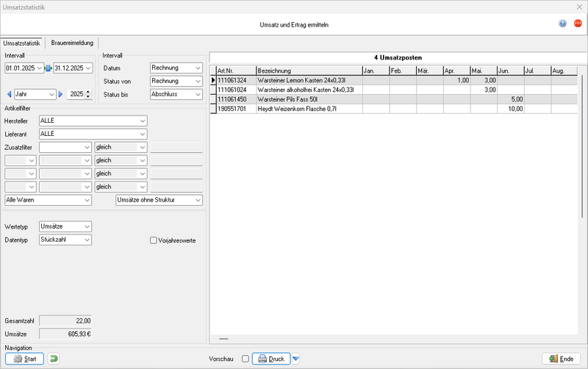Expand the Hersteller dropdown
The image size is (588, 369).
pos(141,121)
